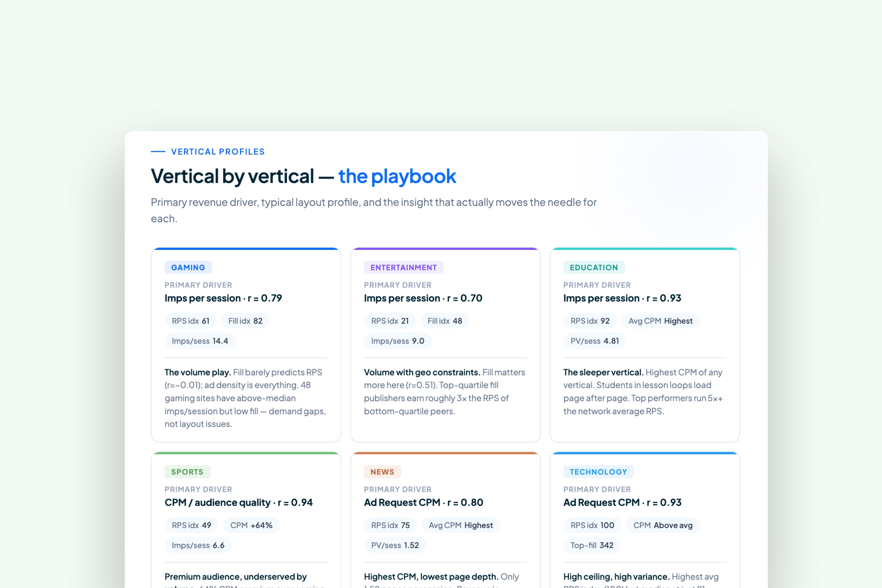Select the GAMING category tag
The height and width of the screenshot is (588, 882).
point(188,267)
